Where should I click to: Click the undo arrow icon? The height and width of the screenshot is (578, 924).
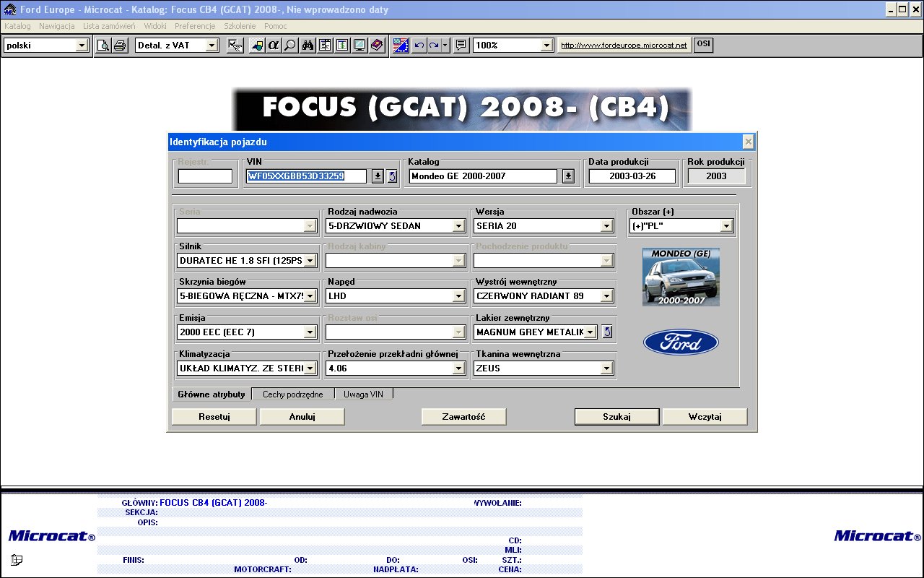(x=419, y=46)
